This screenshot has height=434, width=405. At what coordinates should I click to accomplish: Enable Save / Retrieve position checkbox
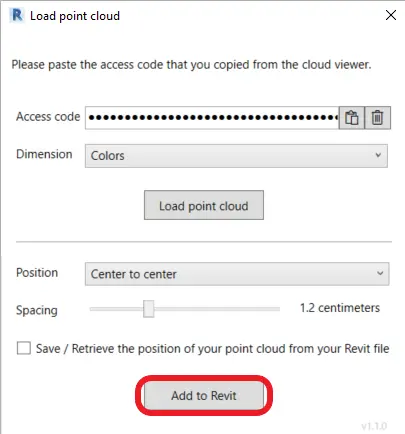(24, 348)
